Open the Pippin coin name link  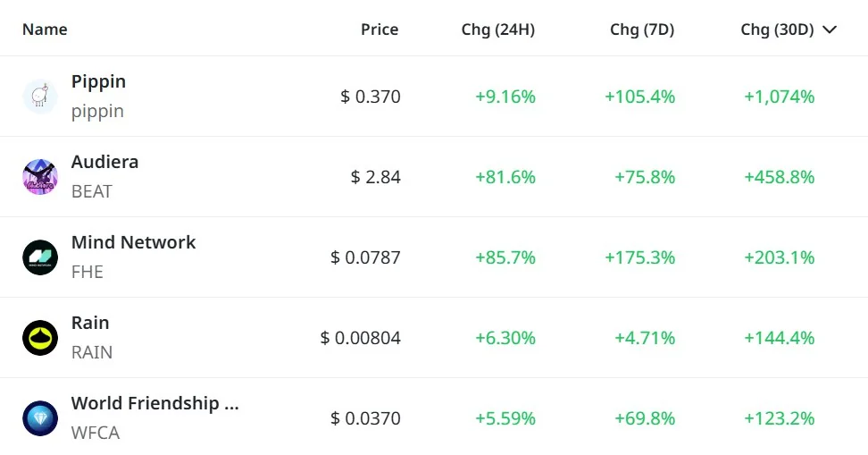click(x=98, y=81)
